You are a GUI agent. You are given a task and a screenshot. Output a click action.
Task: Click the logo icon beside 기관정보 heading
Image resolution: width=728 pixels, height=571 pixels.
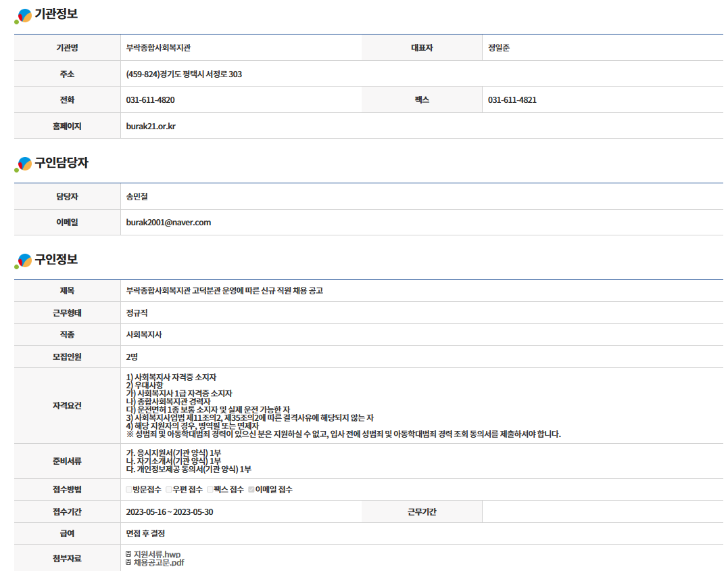tap(23, 16)
